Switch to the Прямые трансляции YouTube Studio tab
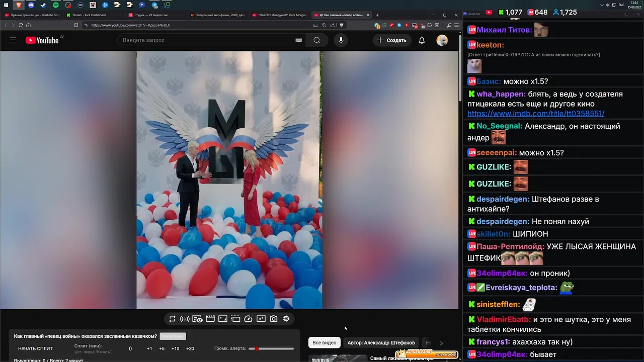Viewport: 644px width, 362px height. (32, 15)
